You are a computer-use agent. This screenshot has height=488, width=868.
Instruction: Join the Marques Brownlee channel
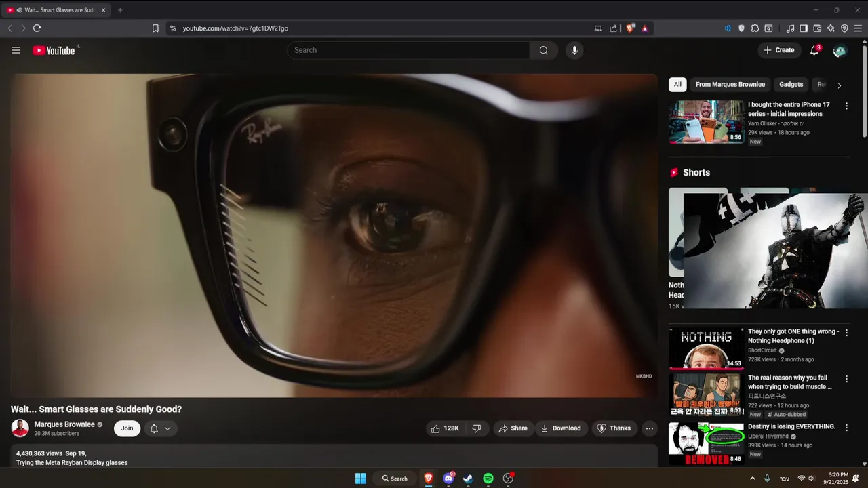tap(127, 428)
